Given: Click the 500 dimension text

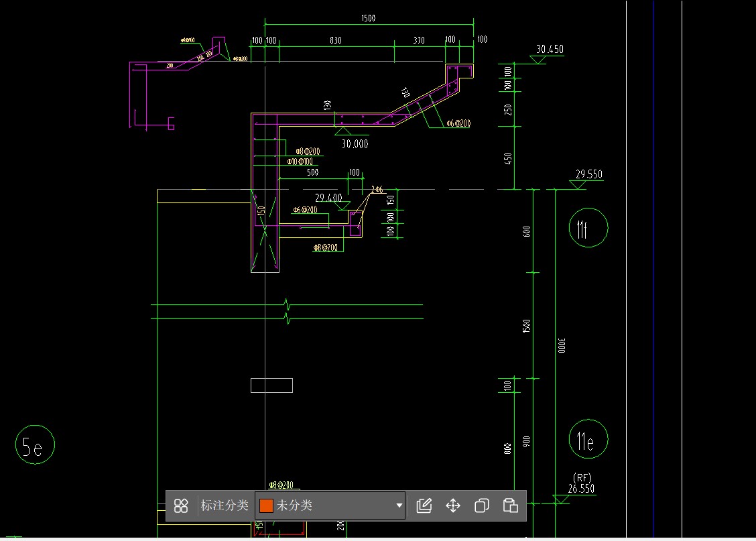Looking at the screenshot, I should click(x=312, y=172).
